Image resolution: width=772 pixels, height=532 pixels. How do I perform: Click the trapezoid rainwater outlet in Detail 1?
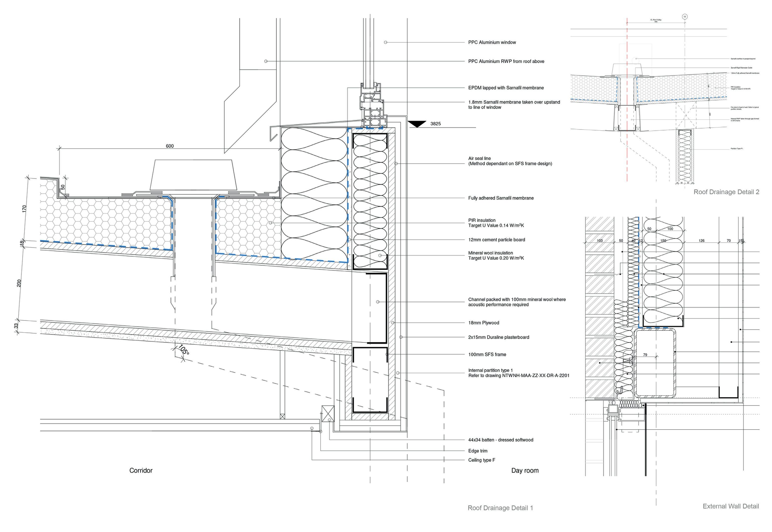coord(193,175)
